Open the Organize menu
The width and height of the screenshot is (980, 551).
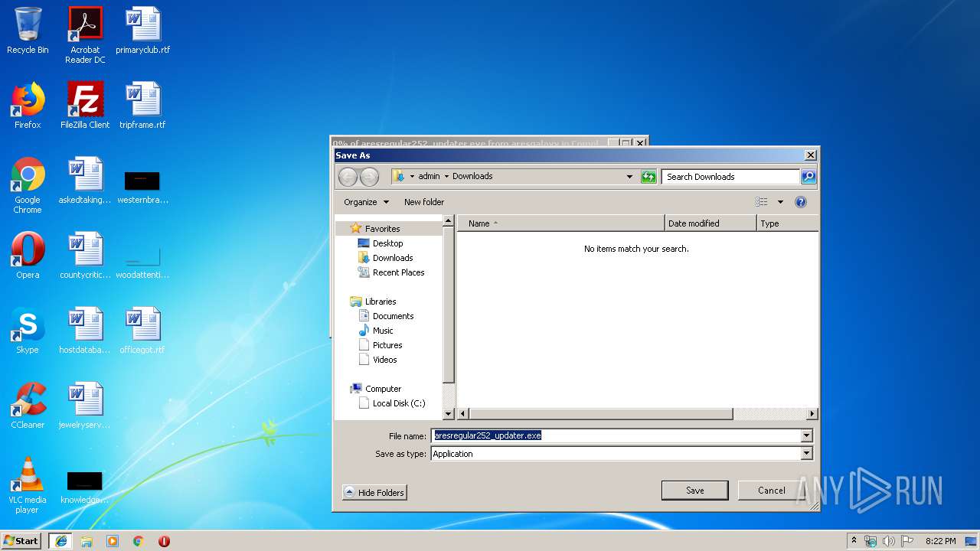point(366,202)
